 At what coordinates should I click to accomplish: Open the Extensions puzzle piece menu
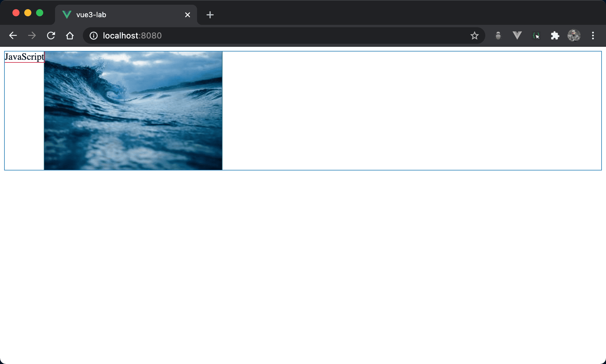point(555,36)
